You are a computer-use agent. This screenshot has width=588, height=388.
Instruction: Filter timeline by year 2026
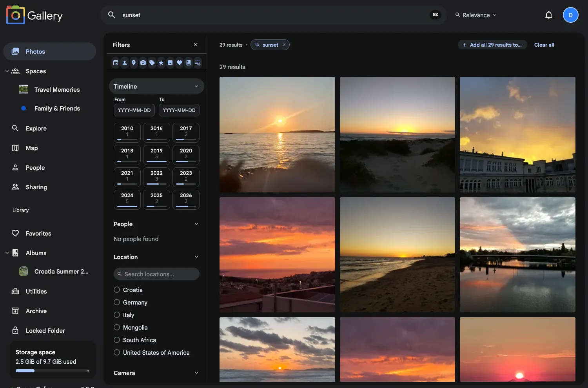[186, 199]
